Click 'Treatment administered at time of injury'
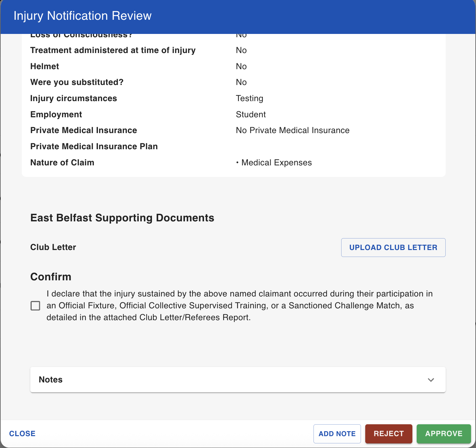476x448 pixels. click(x=113, y=50)
